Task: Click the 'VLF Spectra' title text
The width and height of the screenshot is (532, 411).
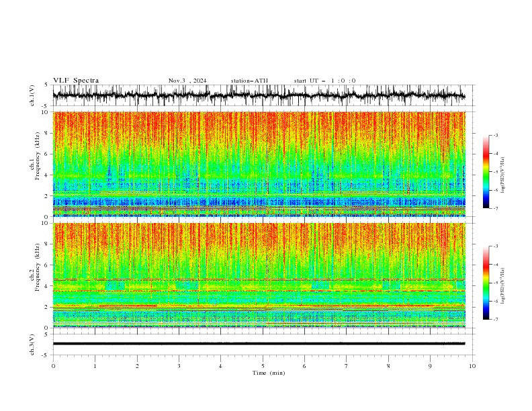Action: tap(76, 81)
